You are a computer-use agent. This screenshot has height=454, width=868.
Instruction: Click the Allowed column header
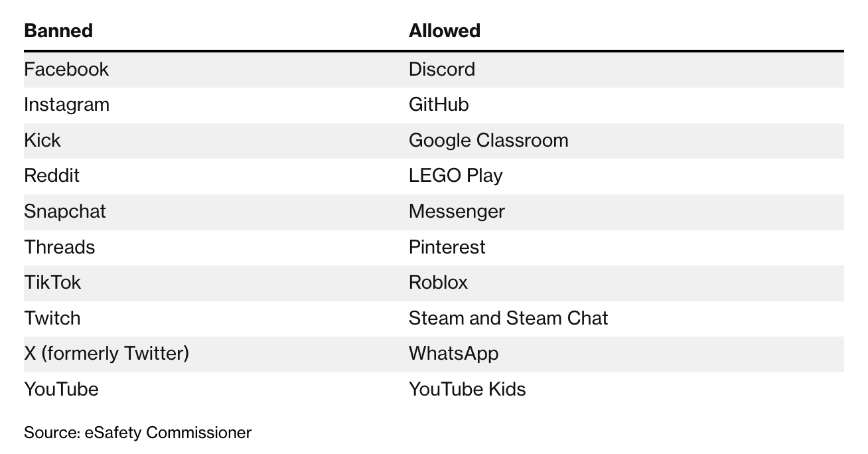point(444,31)
